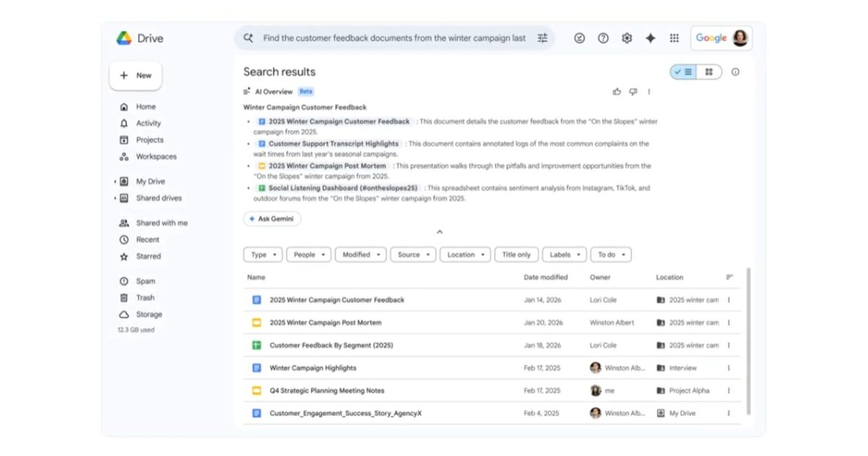This screenshot has width=868, height=456.
Task: Click the Gemini sparkle icon in the toolbar
Action: point(650,38)
